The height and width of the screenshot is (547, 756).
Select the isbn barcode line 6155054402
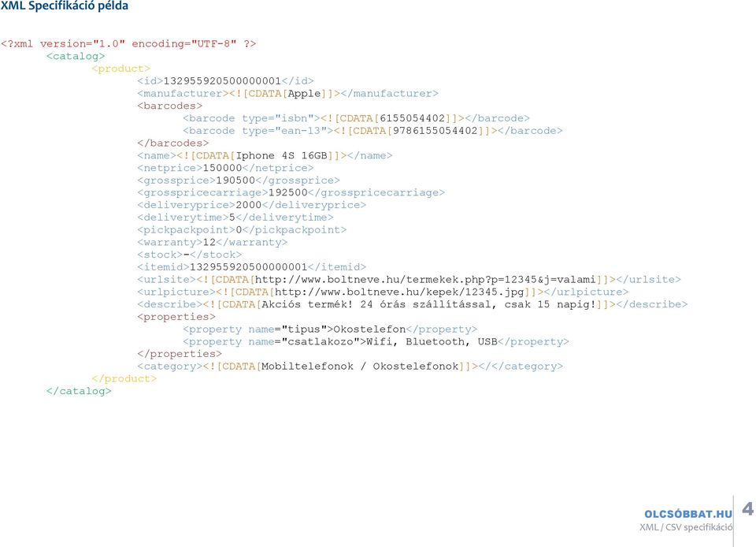pyautogui.click(x=356, y=119)
